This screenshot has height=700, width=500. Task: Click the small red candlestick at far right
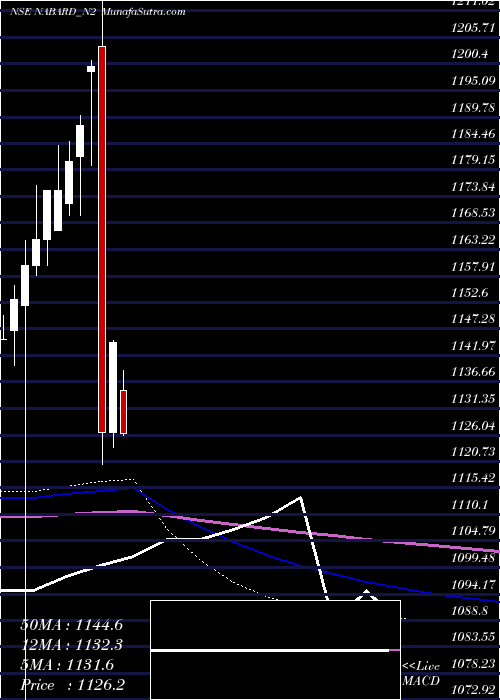pos(124,412)
